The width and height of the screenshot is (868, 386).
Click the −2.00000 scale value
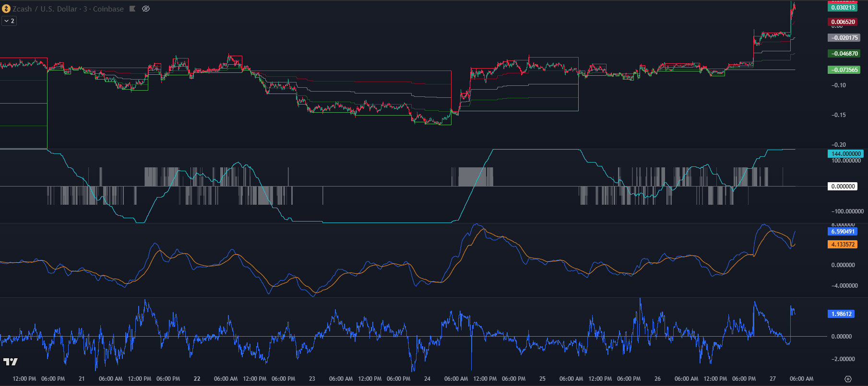click(843, 359)
